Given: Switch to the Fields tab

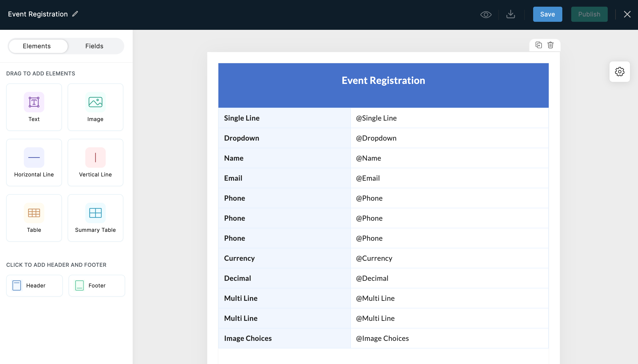Looking at the screenshot, I should (94, 46).
